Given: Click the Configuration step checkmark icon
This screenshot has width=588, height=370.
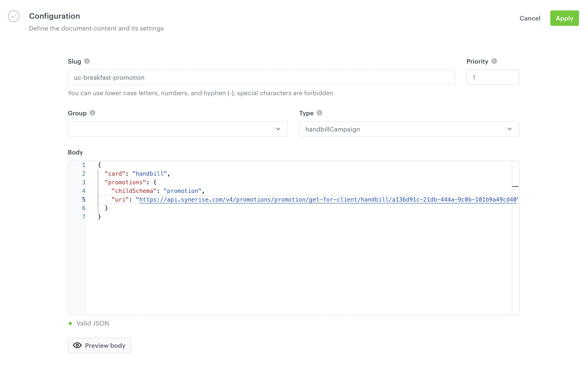Looking at the screenshot, I should (x=14, y=16).
